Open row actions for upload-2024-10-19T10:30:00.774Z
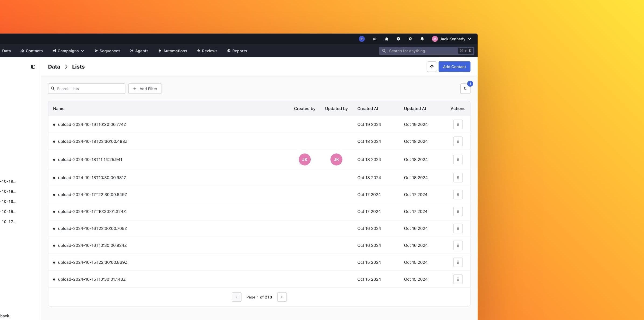This screenshot has width=644, height=320. [x=458, y=124]
